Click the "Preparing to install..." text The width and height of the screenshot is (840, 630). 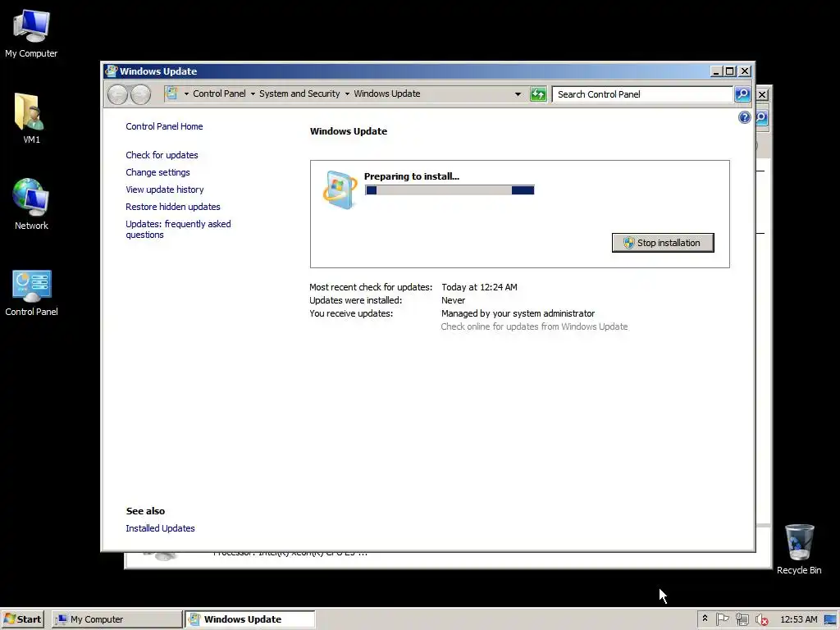coord(412,176)
